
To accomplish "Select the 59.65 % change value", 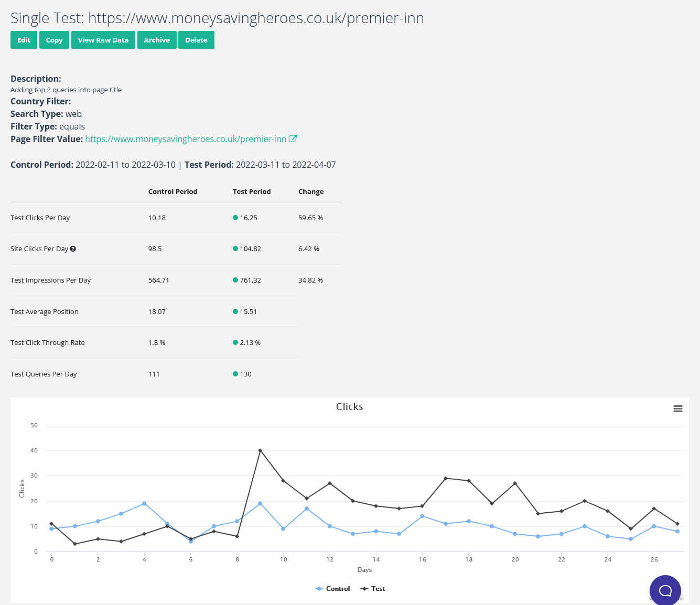I will click(310, 218).
